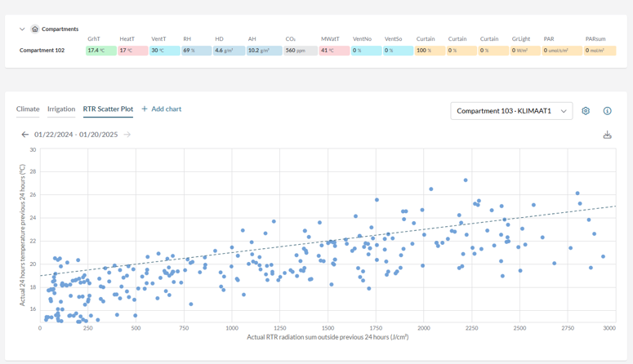Go to previous date range arrow

tap(25, 135)
